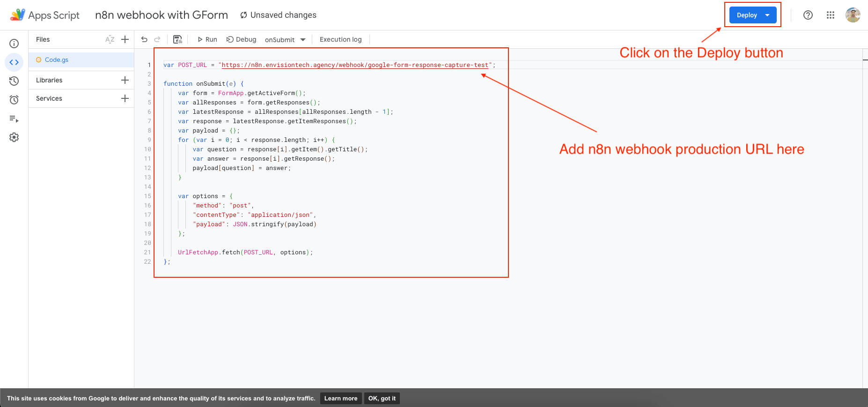Image resolution: width=868 pixels, height=407 pixels.
Task: Click the Libraries section label
Action: pos(49,80)
